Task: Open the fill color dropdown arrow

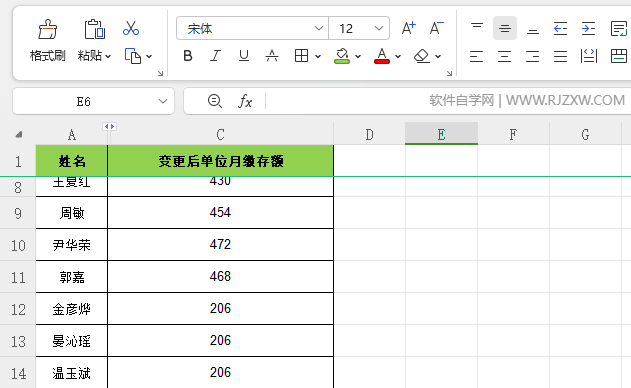Action: click(x=358, y=57)
